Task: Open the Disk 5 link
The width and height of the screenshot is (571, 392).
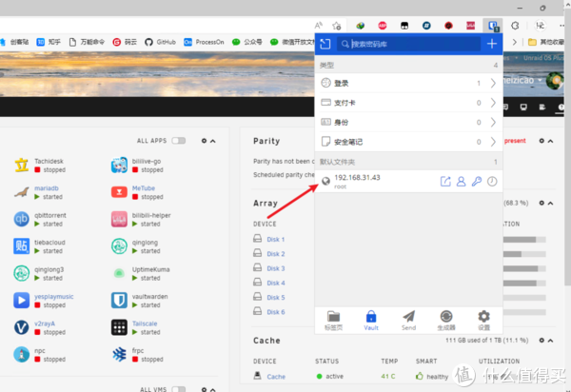Action: click(276, 298)
